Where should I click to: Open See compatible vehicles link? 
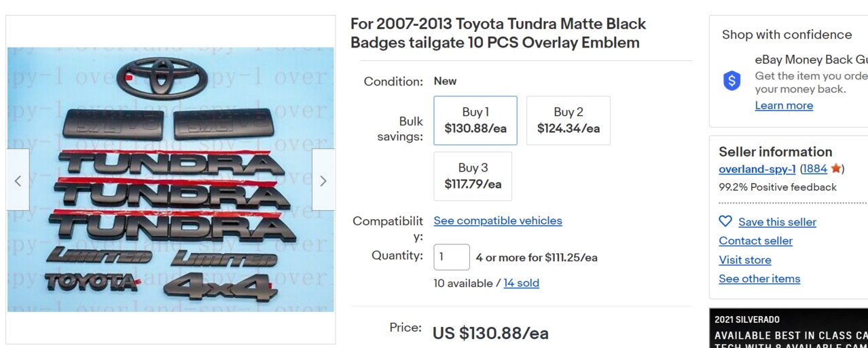point(498,220)
